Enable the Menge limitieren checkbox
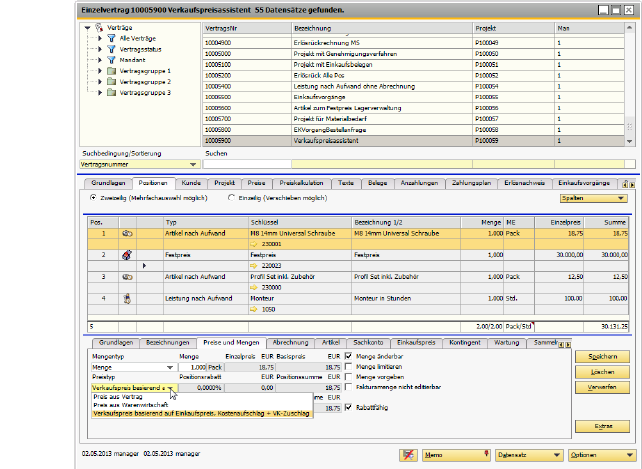The width and height of the screenshot is (642, 469). click(x=349, y=367)
